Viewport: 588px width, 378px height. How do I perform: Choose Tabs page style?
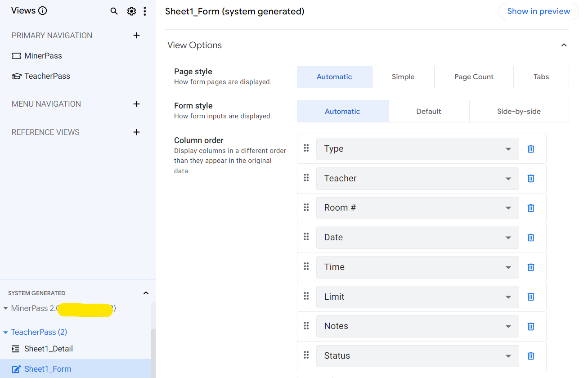click(x=541, y=77)
